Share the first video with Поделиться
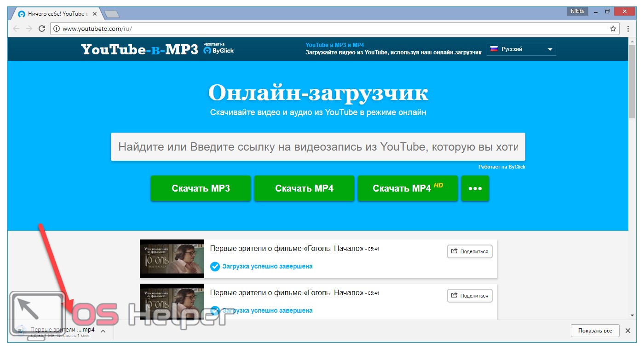The image size is (644, 350). [470, 251]
